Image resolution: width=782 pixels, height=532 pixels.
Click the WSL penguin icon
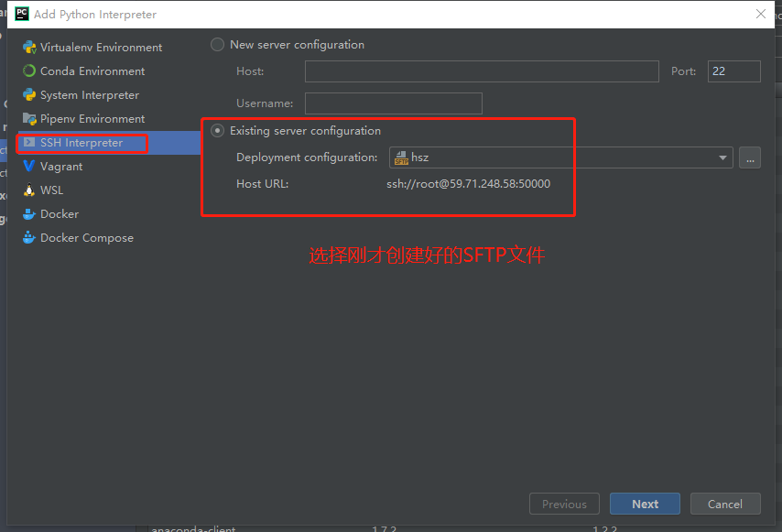(x=29, y=190)
